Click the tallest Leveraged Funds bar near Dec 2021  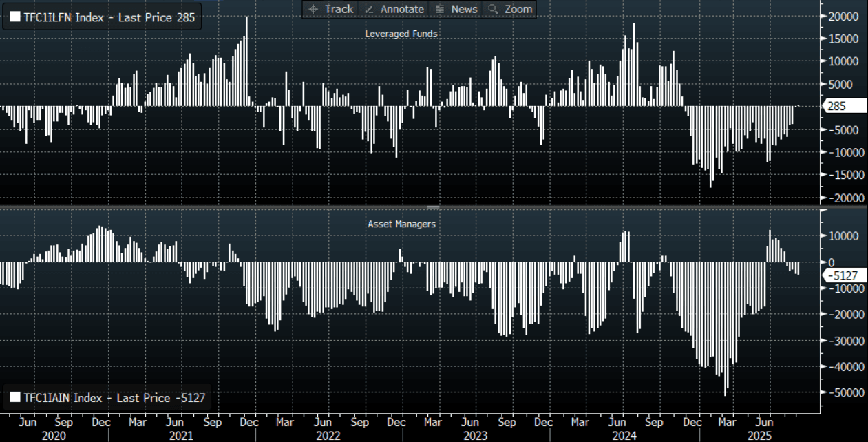tap(246, 62)
